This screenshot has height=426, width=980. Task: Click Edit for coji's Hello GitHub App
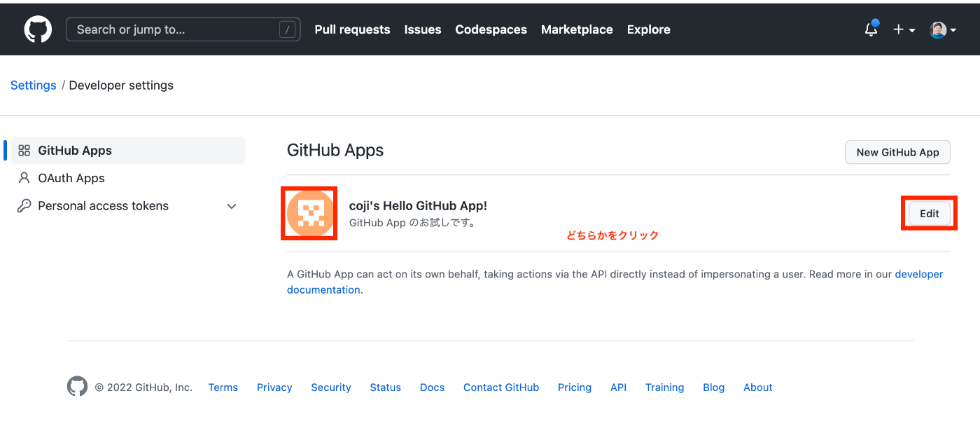coord(929,214)
